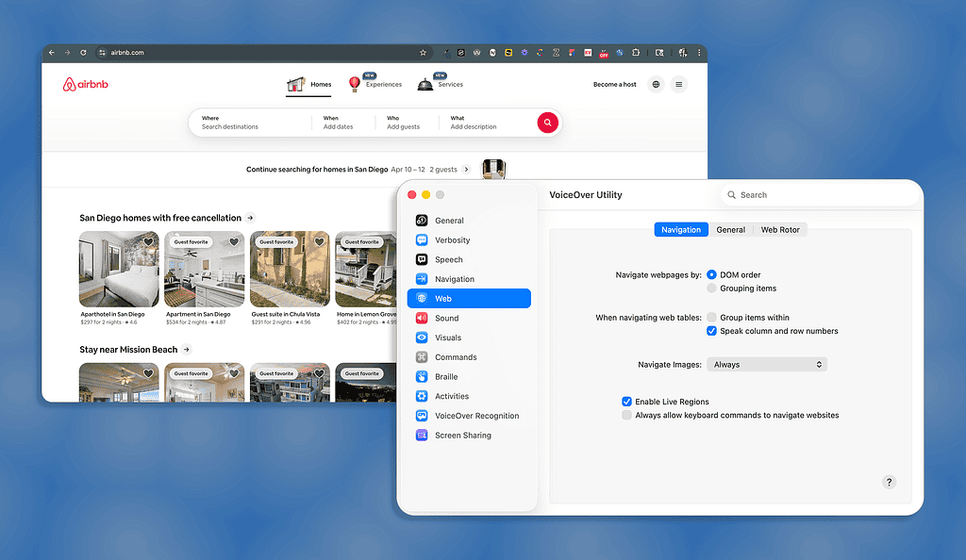Open the Navigate Images dropdown
966x560 pixels.
click(x=766, y=363)
